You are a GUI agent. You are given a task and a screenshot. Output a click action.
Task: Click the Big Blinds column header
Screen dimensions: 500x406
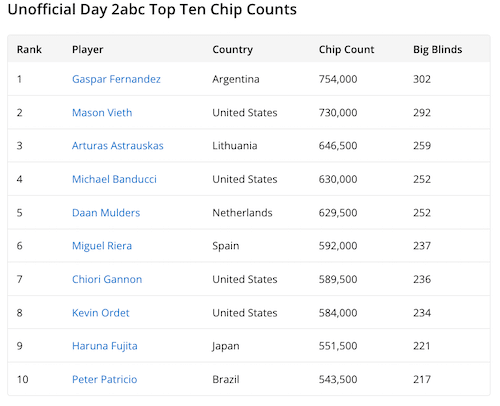438,50
